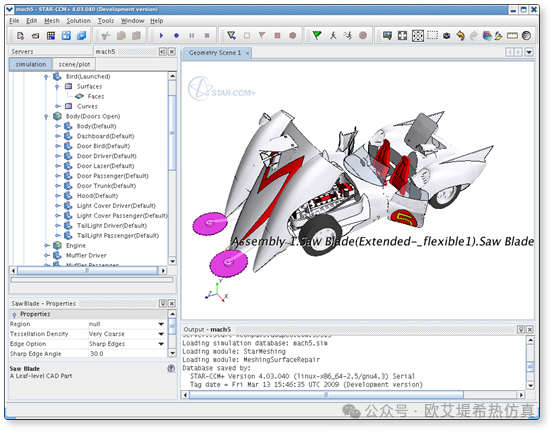
Task: Click the Copy toolbar icon
Action: coord(121,36)
